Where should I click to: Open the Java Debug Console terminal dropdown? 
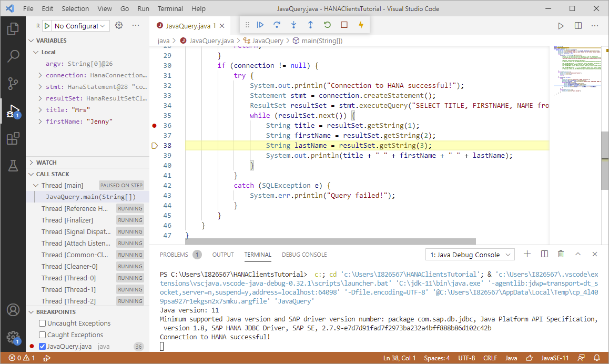(470, 255)
